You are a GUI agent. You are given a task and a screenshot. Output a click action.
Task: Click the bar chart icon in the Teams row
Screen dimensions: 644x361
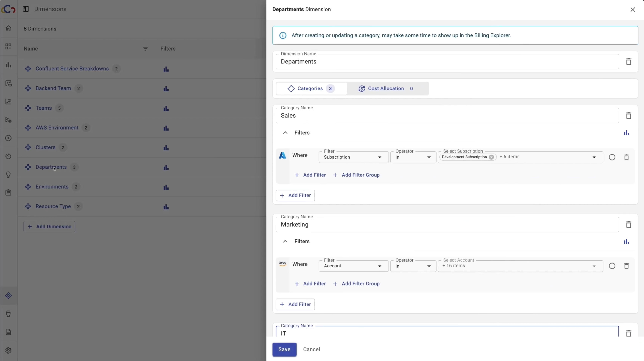[166, 108]
